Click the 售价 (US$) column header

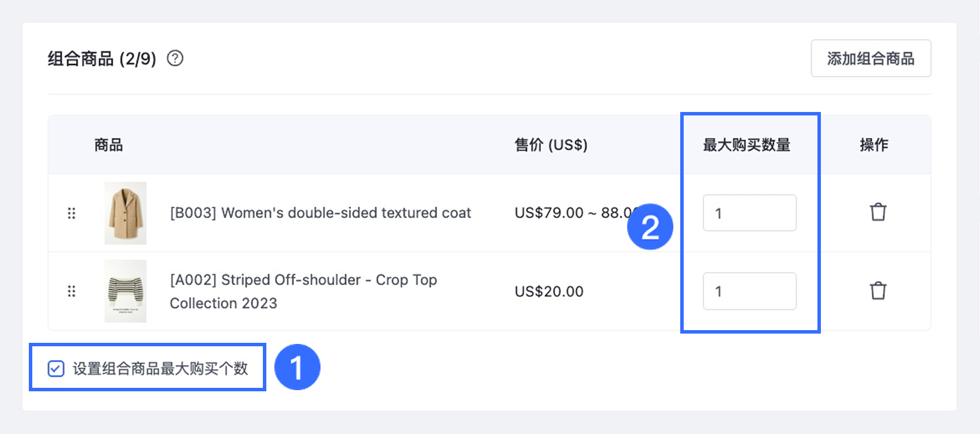click(551, 145)
